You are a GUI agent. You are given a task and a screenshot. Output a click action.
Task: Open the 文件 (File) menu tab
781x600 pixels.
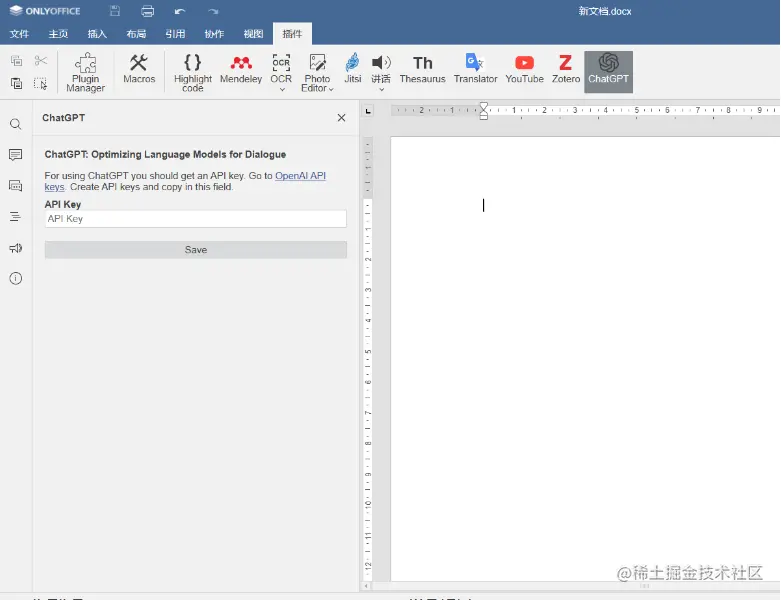click(x=19, y=34)
